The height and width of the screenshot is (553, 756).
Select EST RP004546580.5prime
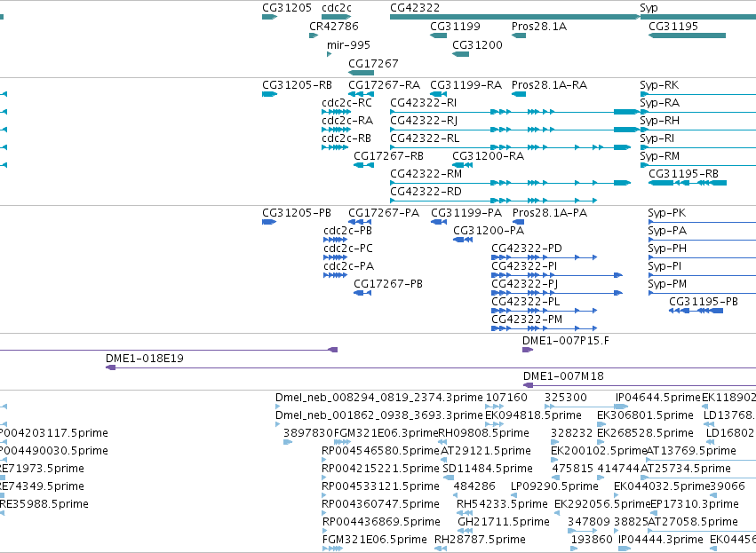tap(324, 460)
